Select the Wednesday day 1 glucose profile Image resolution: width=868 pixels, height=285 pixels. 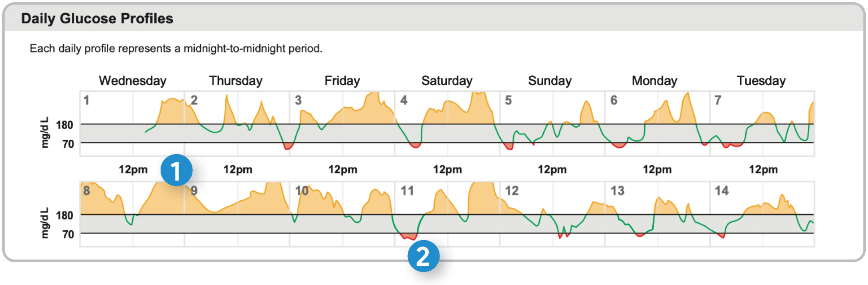click(132, 124)
